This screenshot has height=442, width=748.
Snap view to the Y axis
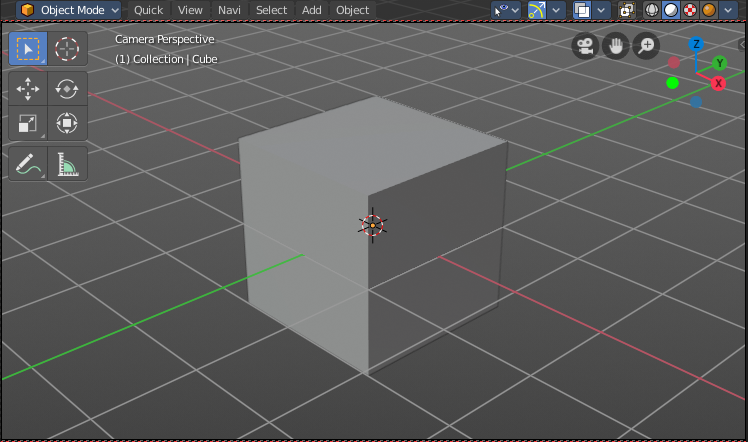[x=719, y=63]
